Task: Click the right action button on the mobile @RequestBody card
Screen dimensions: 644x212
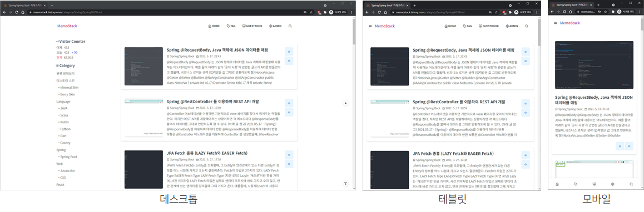Action: coord(630,146)
